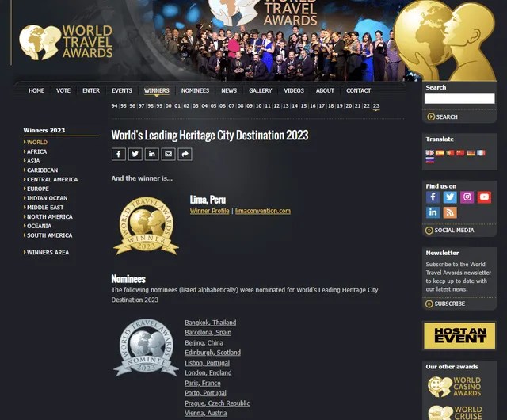Click the email share envelope icon
Image resolution: width=507 pixels, height=420 pixels.
point(168,154)
